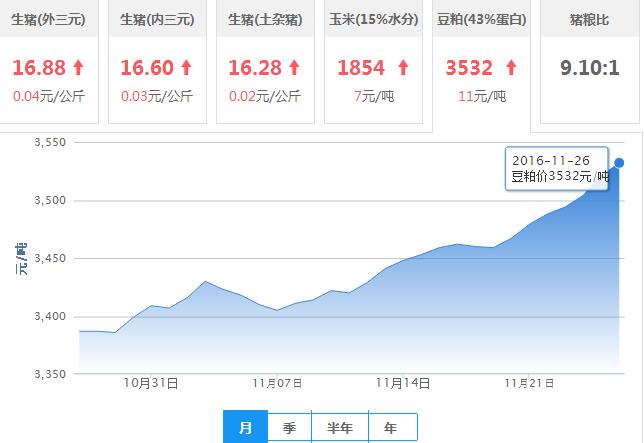Click the 0.04元/公斤 change text
This screenshot has height=443, width=644.
(x=49, y=96)
